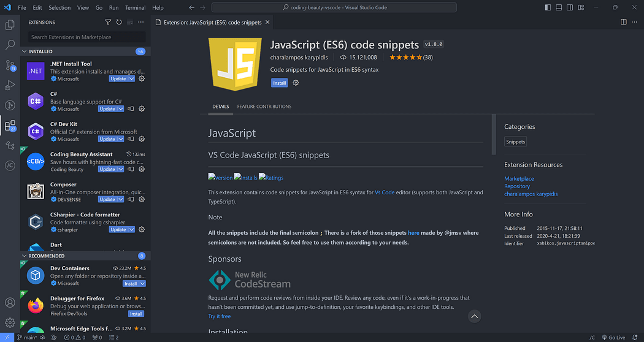Open Update dropdown arrow for .NET Install Tool
The image size is (644, 342).
(131, 78)
